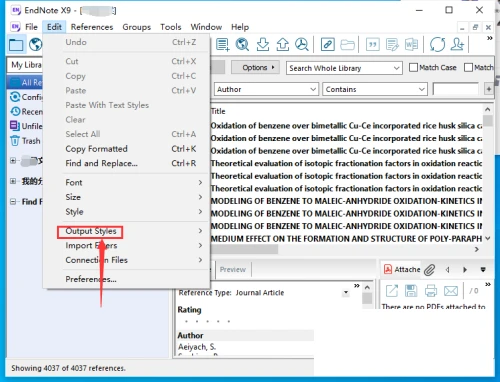This screenshot has width=500, height=382.
Task: Tick the Match Words checkbox
Action: (x=468, y=67)
